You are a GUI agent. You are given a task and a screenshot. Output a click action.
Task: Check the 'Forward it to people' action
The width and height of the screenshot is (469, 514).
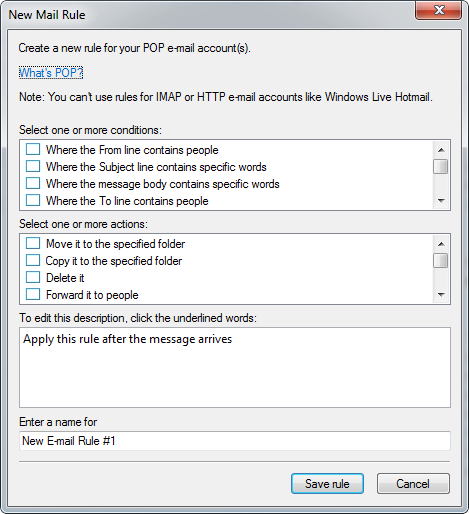(x=33, y=294)
